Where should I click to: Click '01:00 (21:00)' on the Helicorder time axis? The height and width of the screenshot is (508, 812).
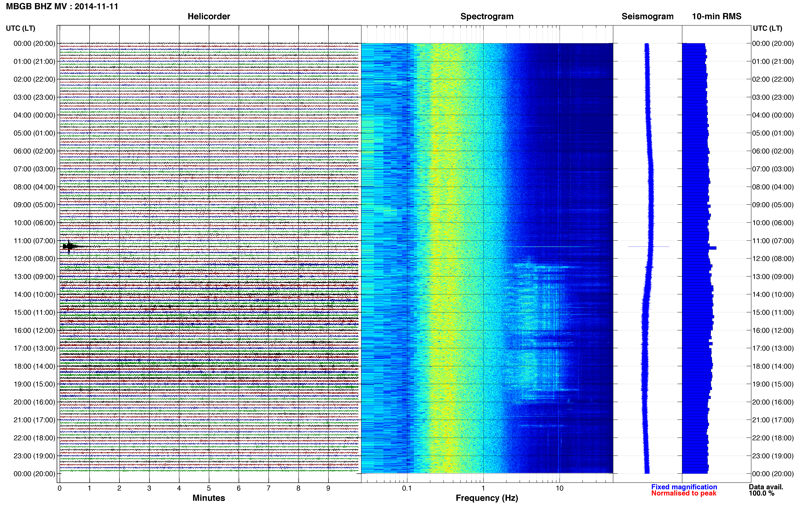coord(34,62)
